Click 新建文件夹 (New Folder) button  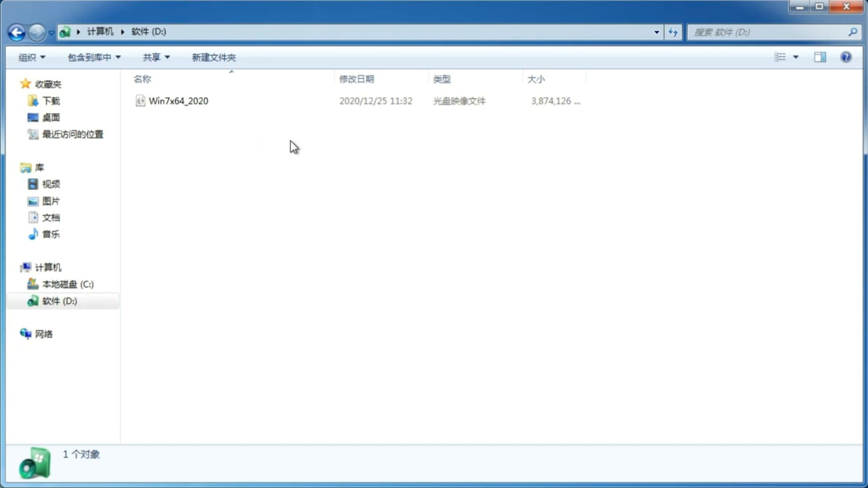(x=213, y=57)
